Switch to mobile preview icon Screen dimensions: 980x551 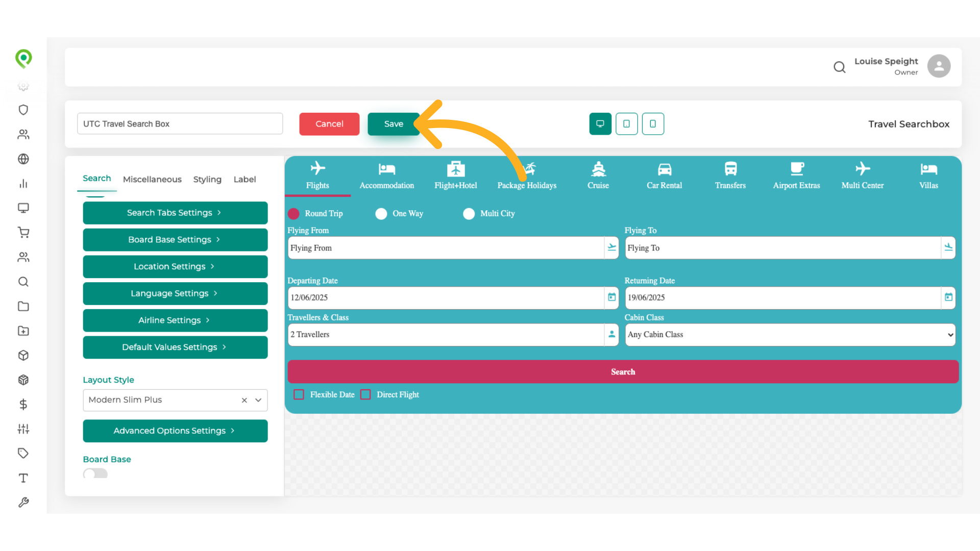tap(653, 124)
